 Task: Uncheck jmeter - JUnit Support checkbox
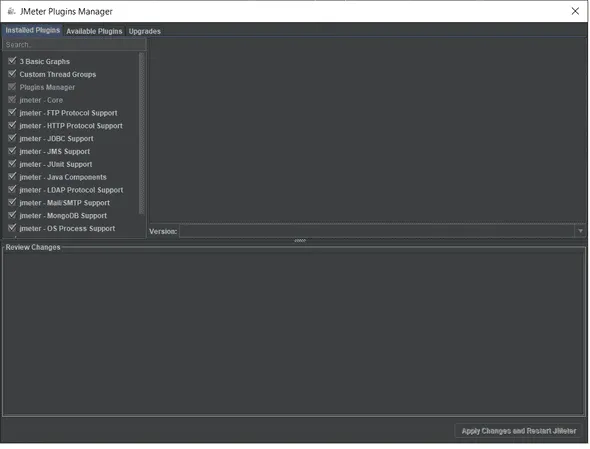click(12, 163)
